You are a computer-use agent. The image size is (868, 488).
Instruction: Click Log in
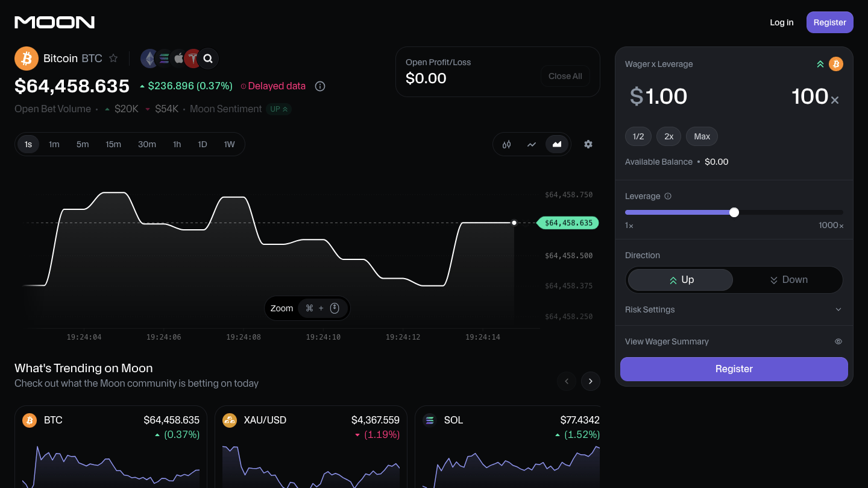click(782, 22)
